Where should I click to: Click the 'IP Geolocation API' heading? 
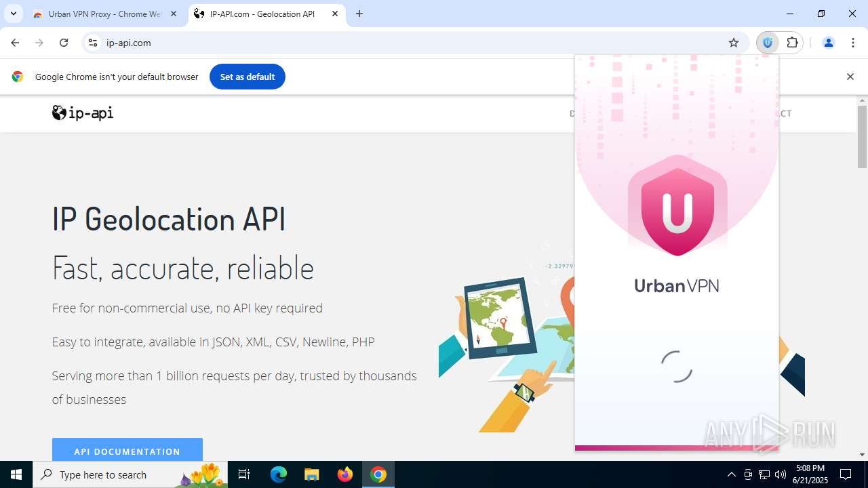(169, 220)
